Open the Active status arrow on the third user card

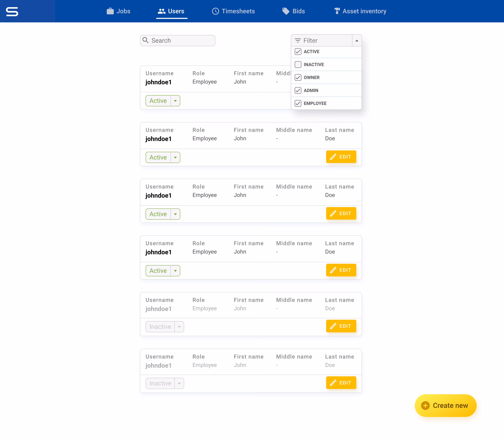click(175, 214)
